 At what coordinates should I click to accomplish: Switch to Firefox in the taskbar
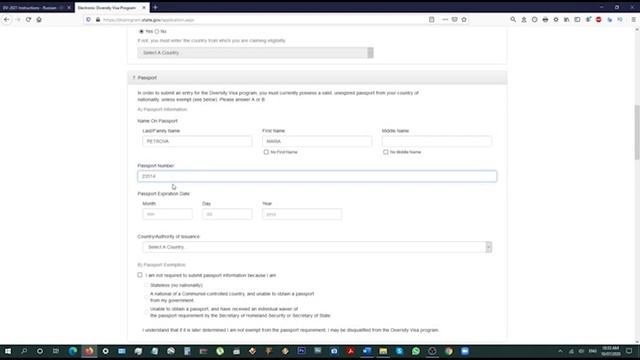coord(89,351)
